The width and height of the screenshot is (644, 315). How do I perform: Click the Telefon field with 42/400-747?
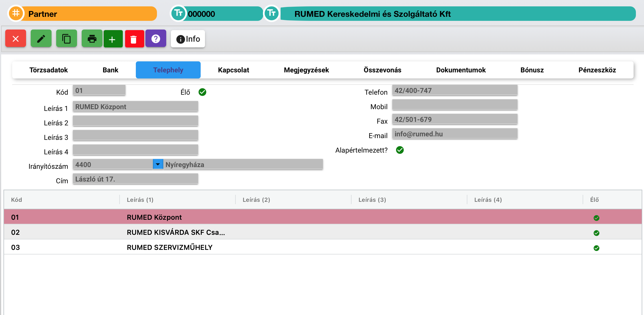(455, 90)
